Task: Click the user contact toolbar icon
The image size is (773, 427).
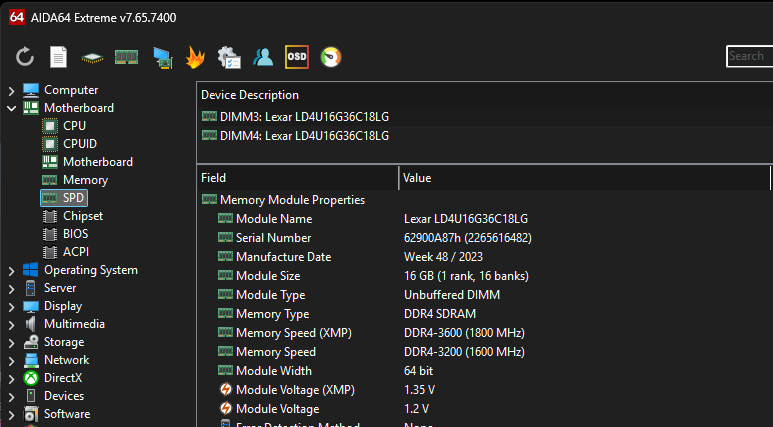Action: 263,57
